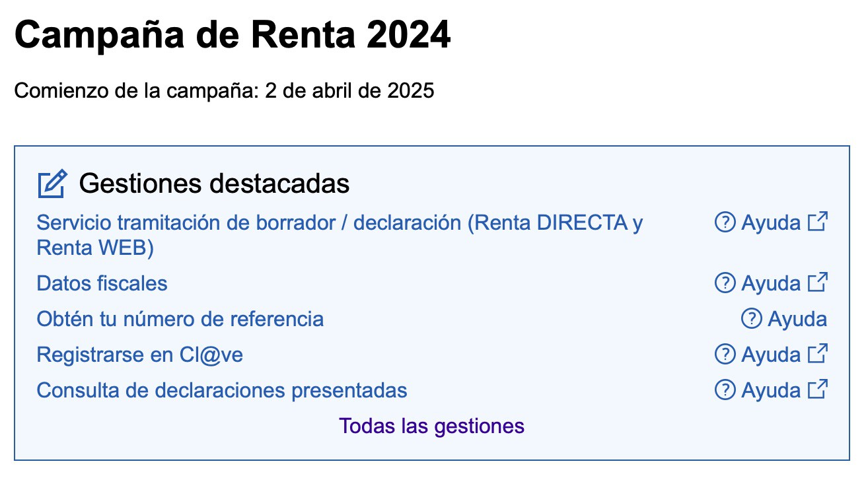Select Obtén tu número de referencia
Screen dimensions: 868x478
[x=180, y=320]
